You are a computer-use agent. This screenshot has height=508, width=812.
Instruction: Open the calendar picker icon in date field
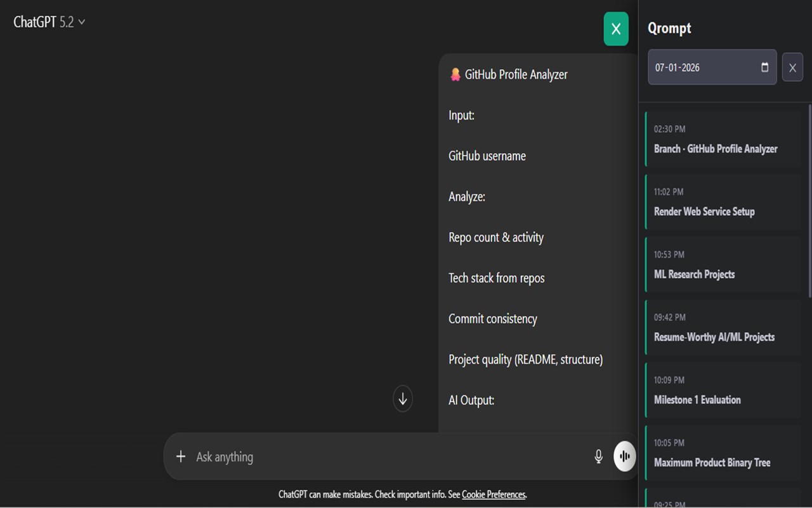pos(764,67)
